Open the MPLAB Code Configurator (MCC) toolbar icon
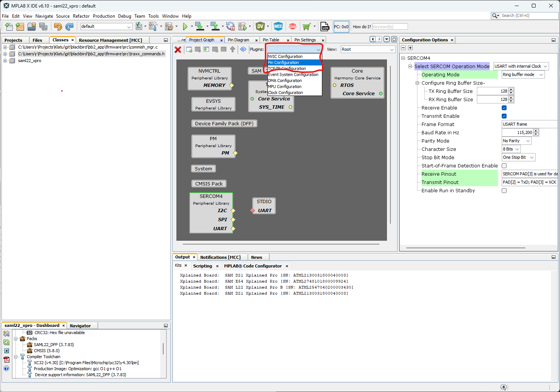560x392 pixels. 278,26
